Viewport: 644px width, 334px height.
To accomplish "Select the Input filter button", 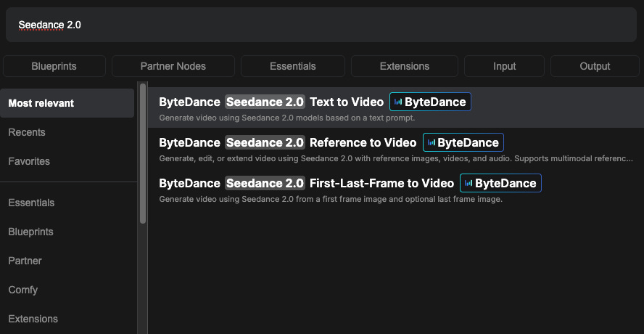I will [504, 66].
